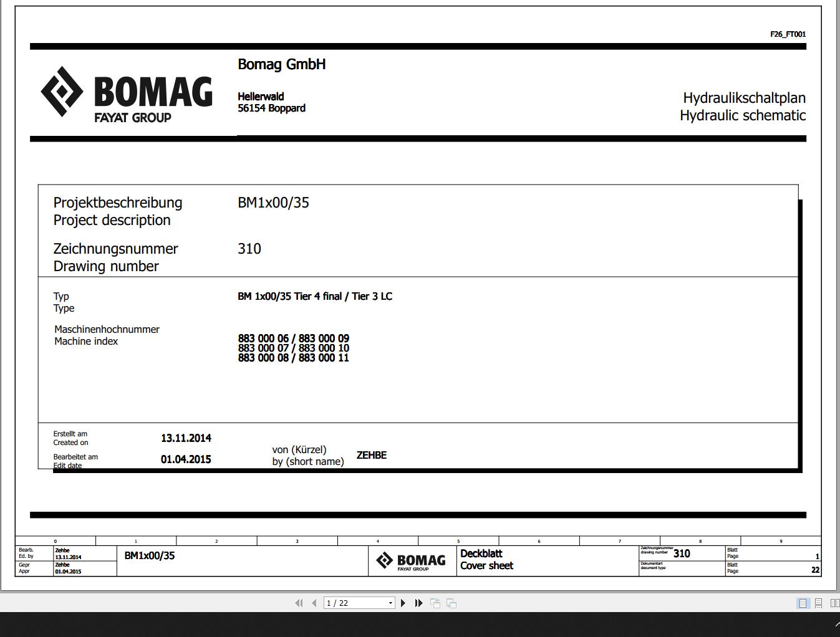This screenshot has width=840, height=637.
Task: Advance to the next page
Action: click(x=402, y=603)
